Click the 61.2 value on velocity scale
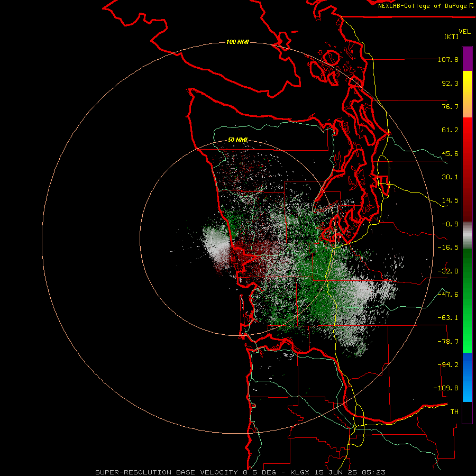Image resolution: width=476 pixels, height=476 pixels. [450, 130]
